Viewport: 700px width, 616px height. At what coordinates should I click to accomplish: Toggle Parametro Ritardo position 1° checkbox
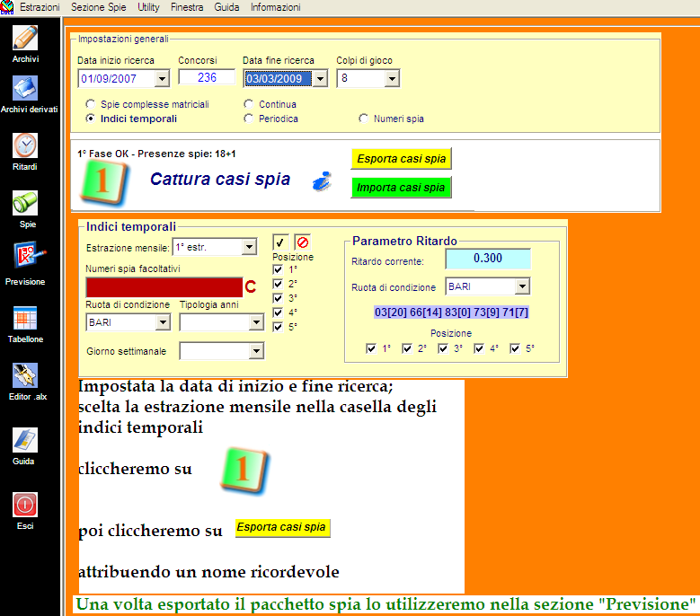[371, 348]
